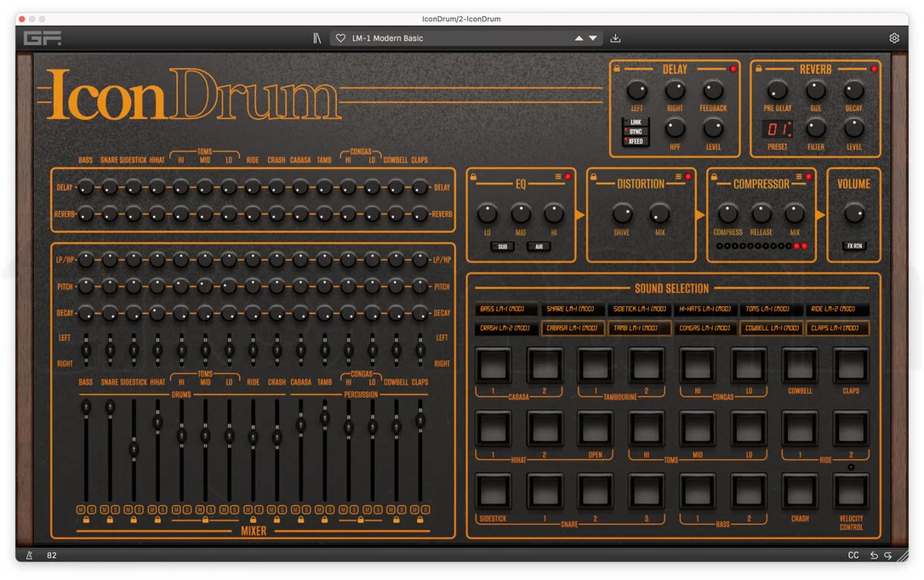Open the EQ section menu icon

tap(558, 177)
